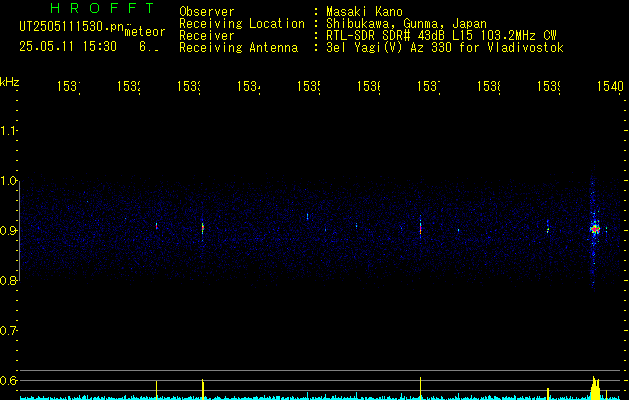The height and width of the screenshot is (400, 629).
Task: Click the 0.6 kHz frequency label
Action: 8,380
